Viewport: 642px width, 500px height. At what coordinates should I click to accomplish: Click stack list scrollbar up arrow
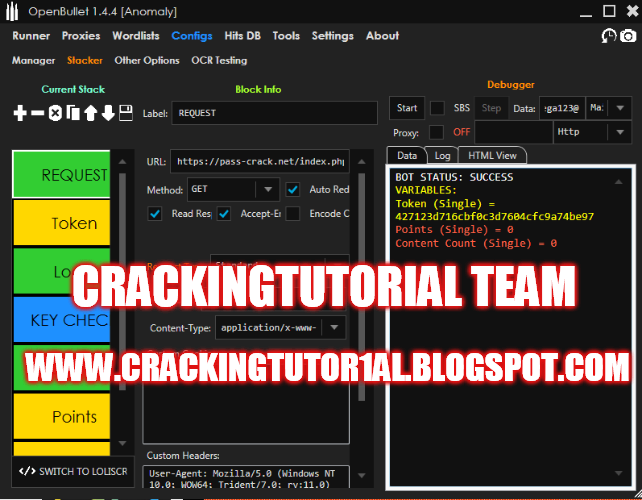122,162
